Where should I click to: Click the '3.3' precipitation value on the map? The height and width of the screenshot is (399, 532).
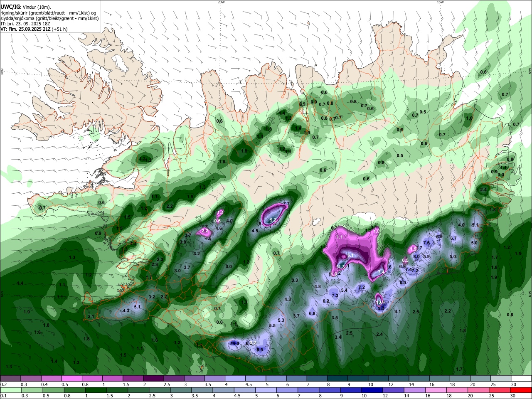click(295, 280)
